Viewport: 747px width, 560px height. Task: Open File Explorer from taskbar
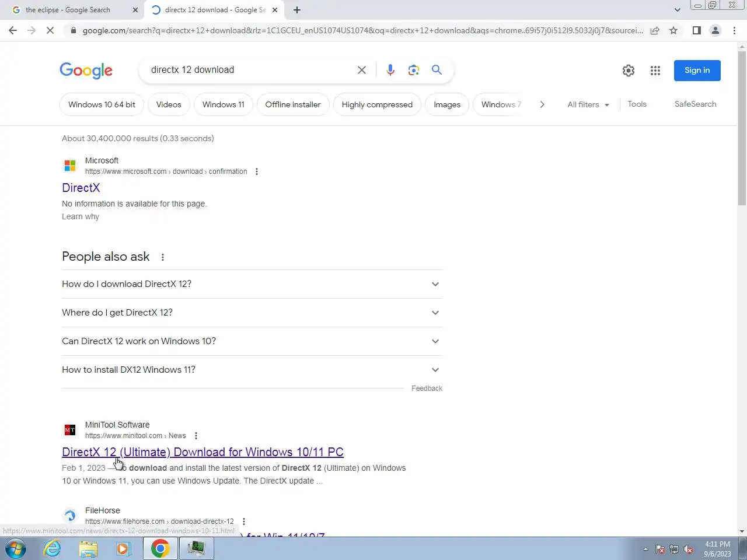click(x=88, y=549)
